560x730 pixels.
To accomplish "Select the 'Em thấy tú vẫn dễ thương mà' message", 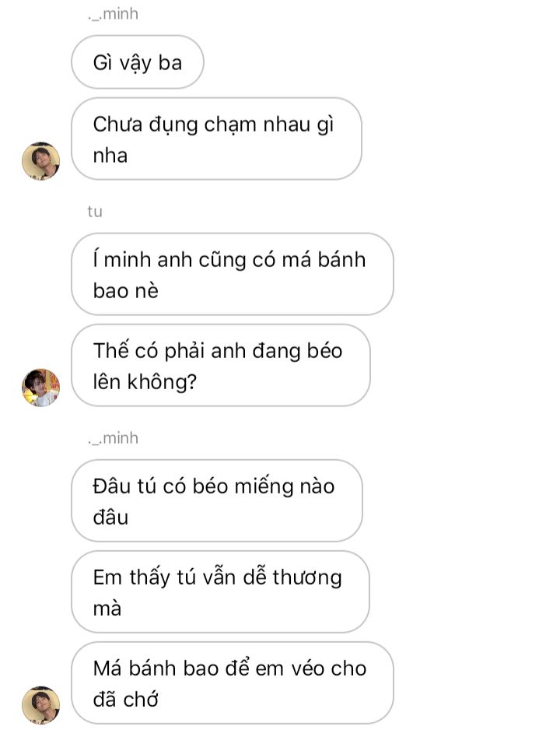I will [220, 591].
